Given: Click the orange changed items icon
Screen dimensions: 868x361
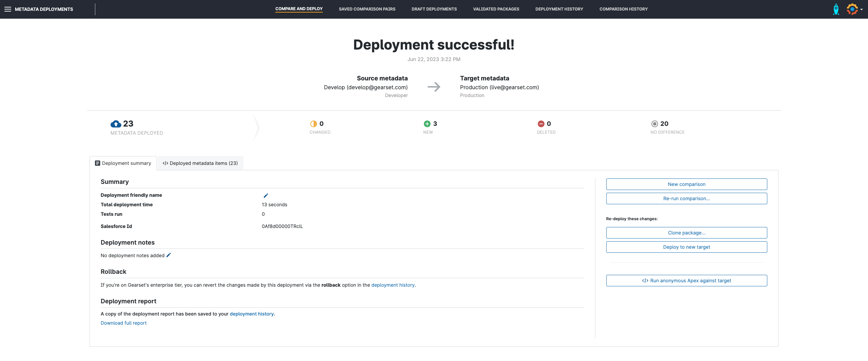Looking at the screenshot, I should tap(313, 124).
